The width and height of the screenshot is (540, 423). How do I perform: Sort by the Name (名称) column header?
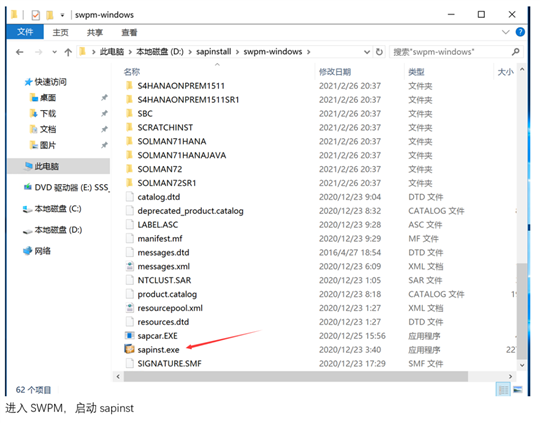(x=132, y=72)
